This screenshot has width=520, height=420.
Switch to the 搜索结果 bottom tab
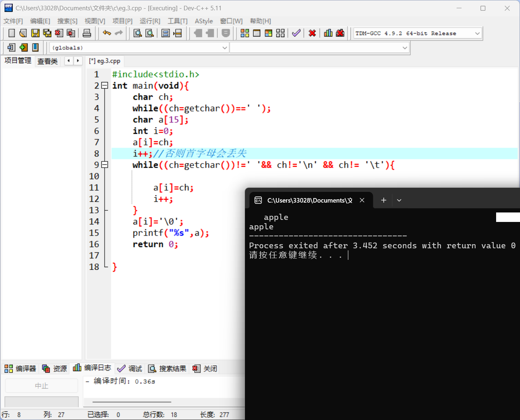coord(167,369)
